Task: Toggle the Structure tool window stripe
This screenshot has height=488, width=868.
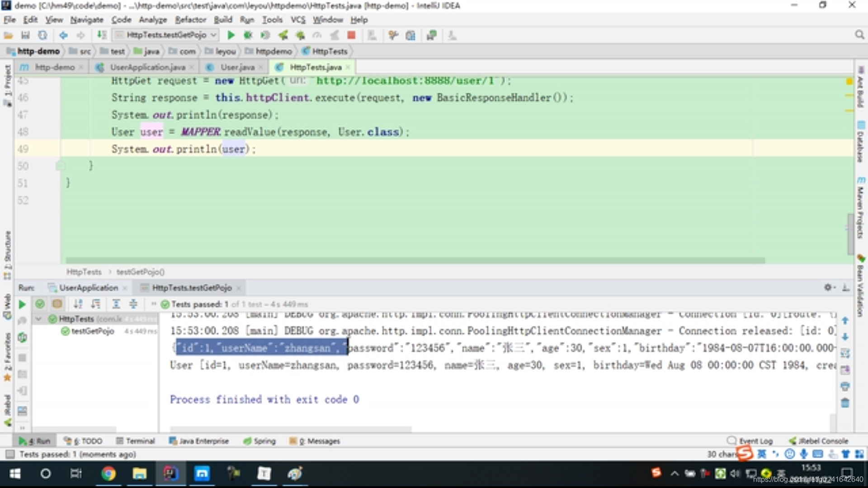Action: coord(7,255)
